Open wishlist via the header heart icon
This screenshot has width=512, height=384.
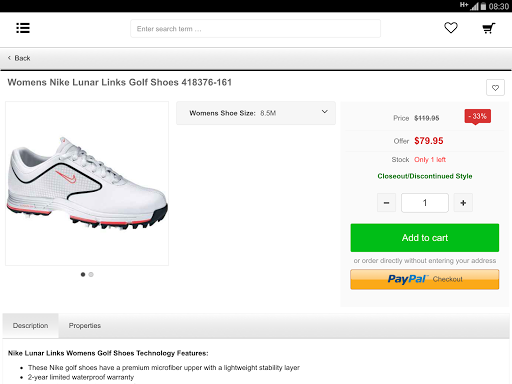coord(451,28)
